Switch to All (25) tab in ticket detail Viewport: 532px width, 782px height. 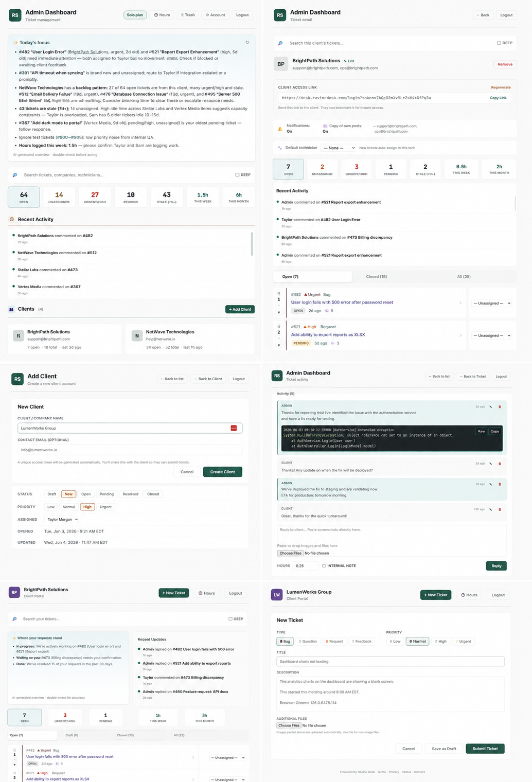(464, 277)
